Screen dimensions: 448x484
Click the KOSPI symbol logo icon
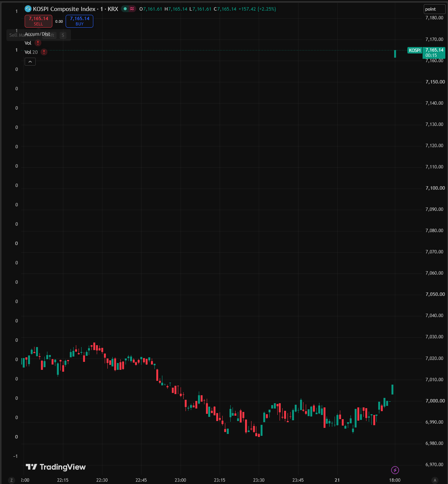tap(28, 9)
